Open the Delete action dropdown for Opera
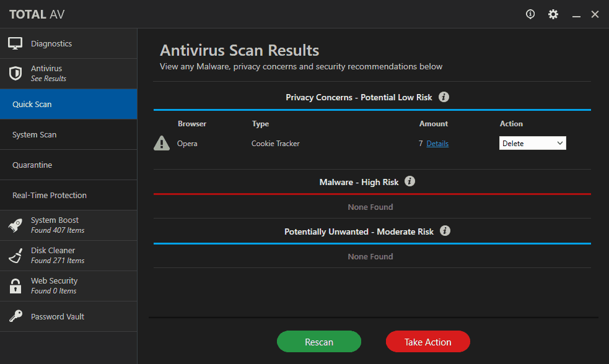This screenshot has height=364, width=609. [x=532, y=143]
